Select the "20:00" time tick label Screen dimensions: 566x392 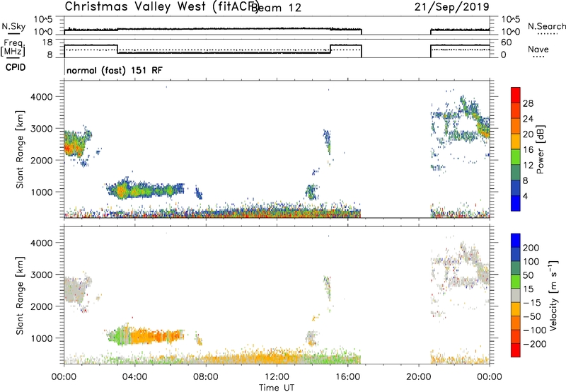[x=418, y=377]
